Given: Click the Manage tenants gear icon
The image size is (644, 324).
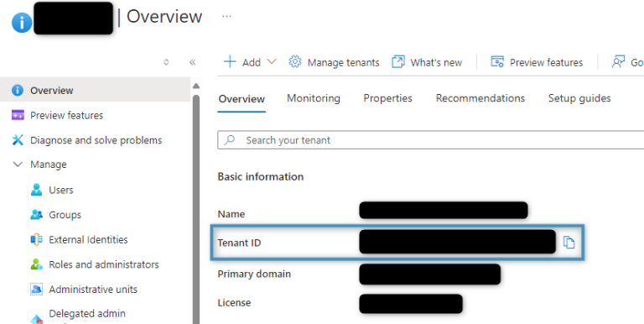Looking at the screenshot, I should [x=295, y=61].
